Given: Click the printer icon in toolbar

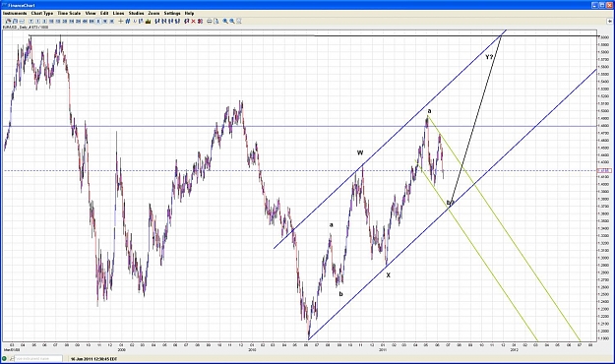Looking at the screenshot, I should [209, 22].
